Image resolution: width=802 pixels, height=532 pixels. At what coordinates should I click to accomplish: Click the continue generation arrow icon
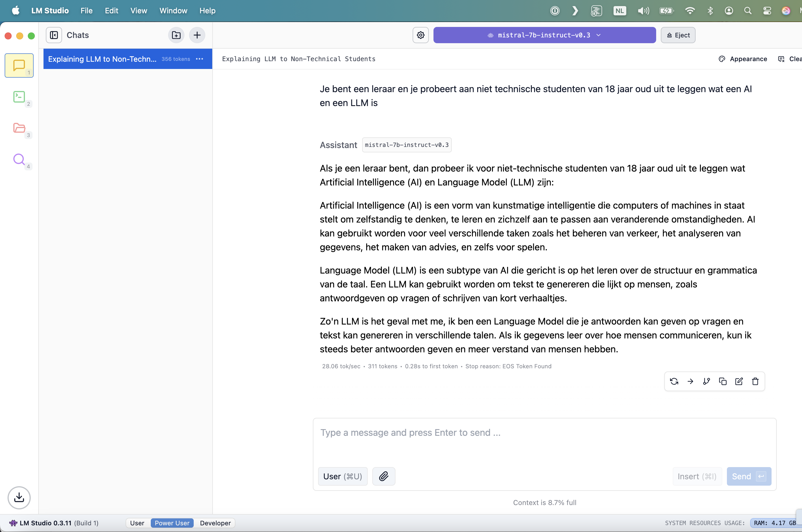pyautogui.click(x=690, y=381)
